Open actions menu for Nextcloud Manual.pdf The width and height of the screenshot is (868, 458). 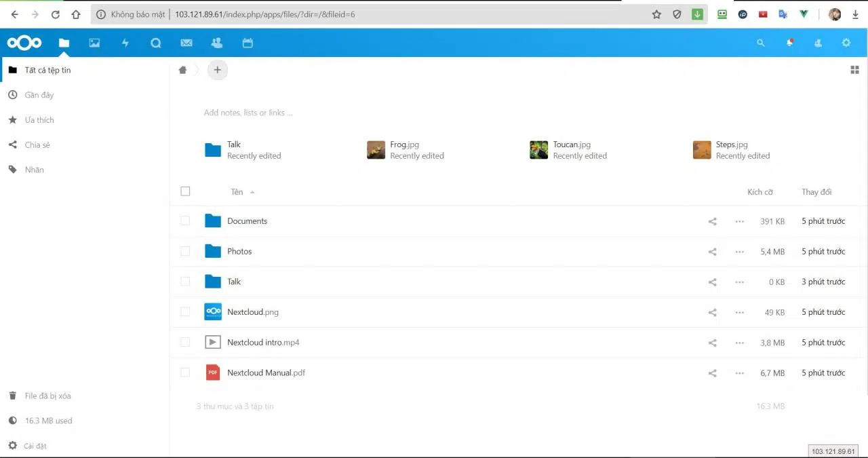coord(739,373)
